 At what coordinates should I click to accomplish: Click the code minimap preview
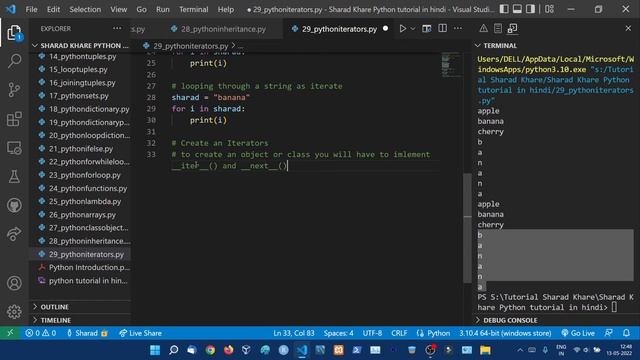451,65
